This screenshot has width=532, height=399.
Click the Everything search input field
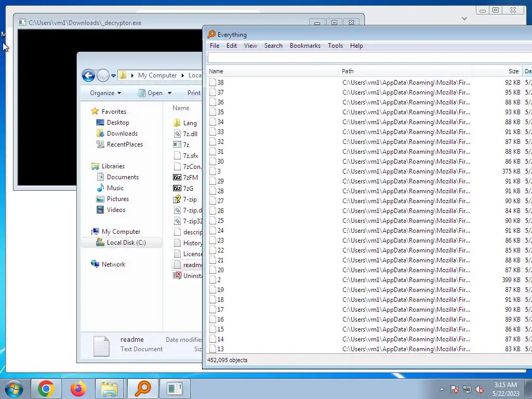[x=369, y=58]
